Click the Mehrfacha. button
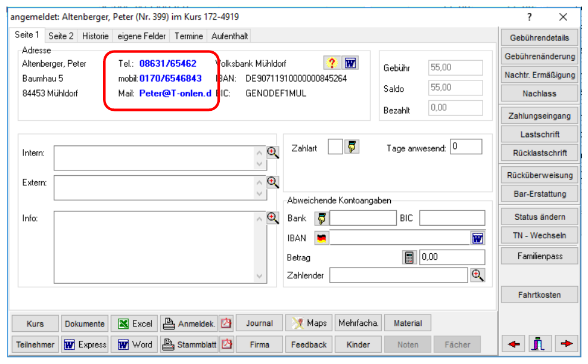This screenshot has height=364, width=588. [358, 323]
